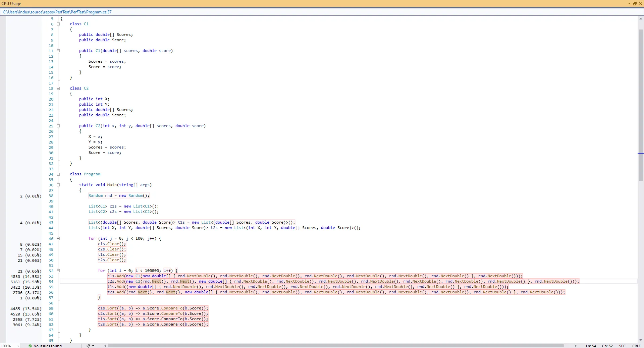
Task: Click the highlighted t1s.Sort line
Action: (x=153, y=319)
